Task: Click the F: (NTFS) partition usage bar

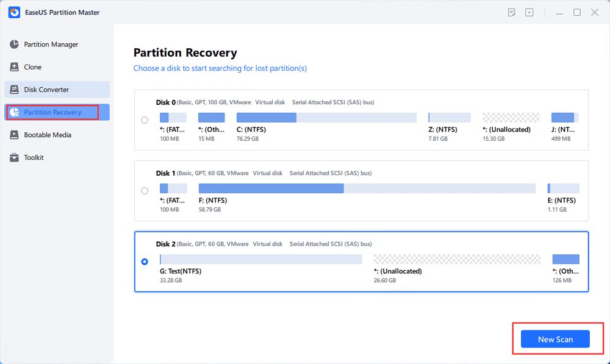Action: coord(367,188)
